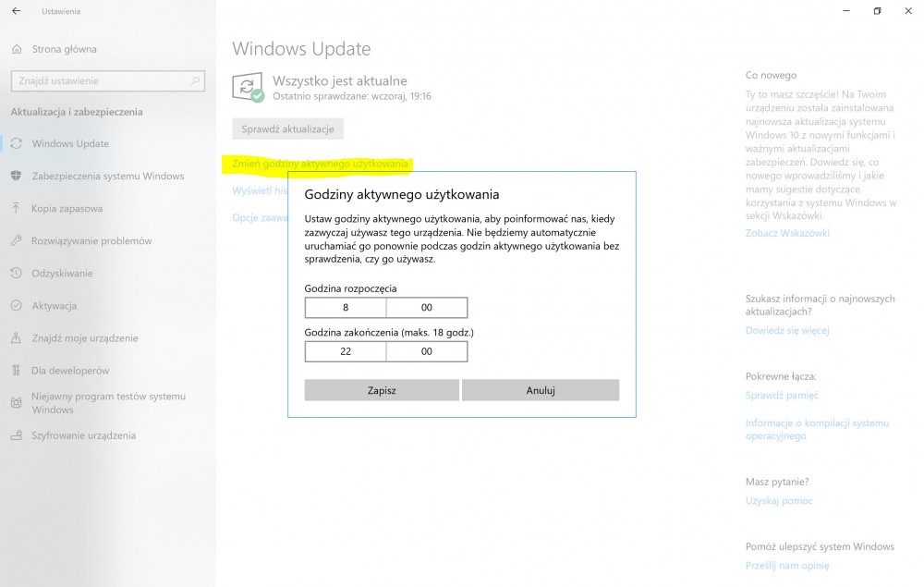The width and height of the screenshot is (924, 587).
Task: Click Prześlij nam opinię link
Action: coord(787,565)
